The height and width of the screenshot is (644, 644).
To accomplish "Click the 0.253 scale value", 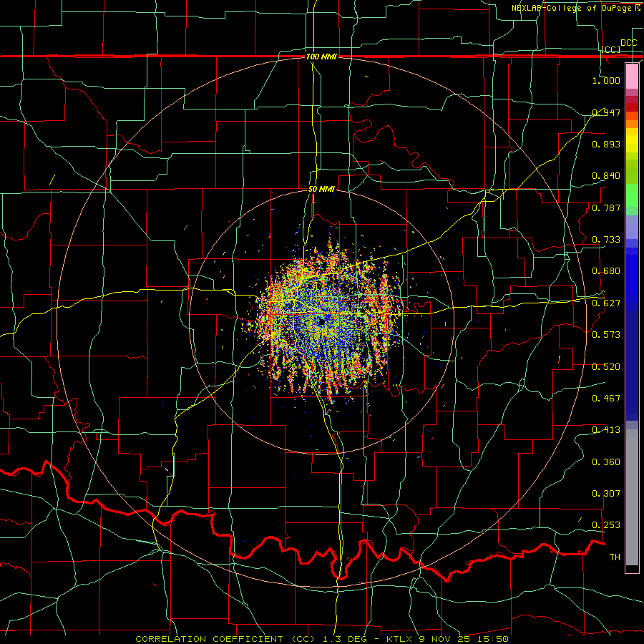I will 606,525.
